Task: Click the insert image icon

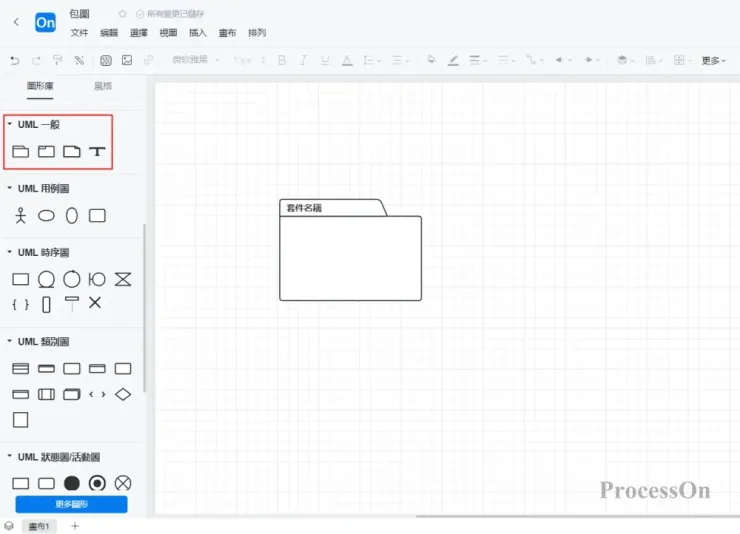Action: [127, 60]
